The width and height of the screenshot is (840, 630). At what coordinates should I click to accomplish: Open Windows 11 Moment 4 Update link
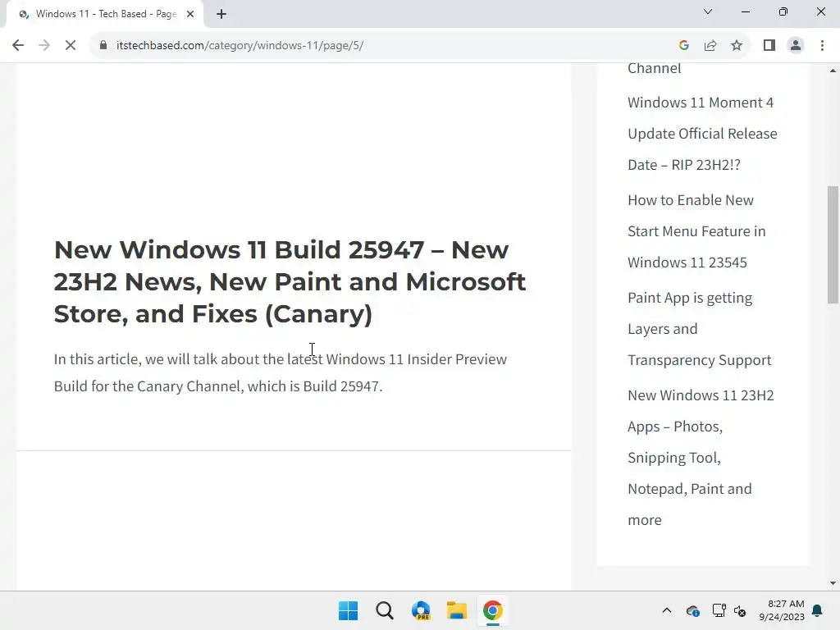(x=702, y=134)
